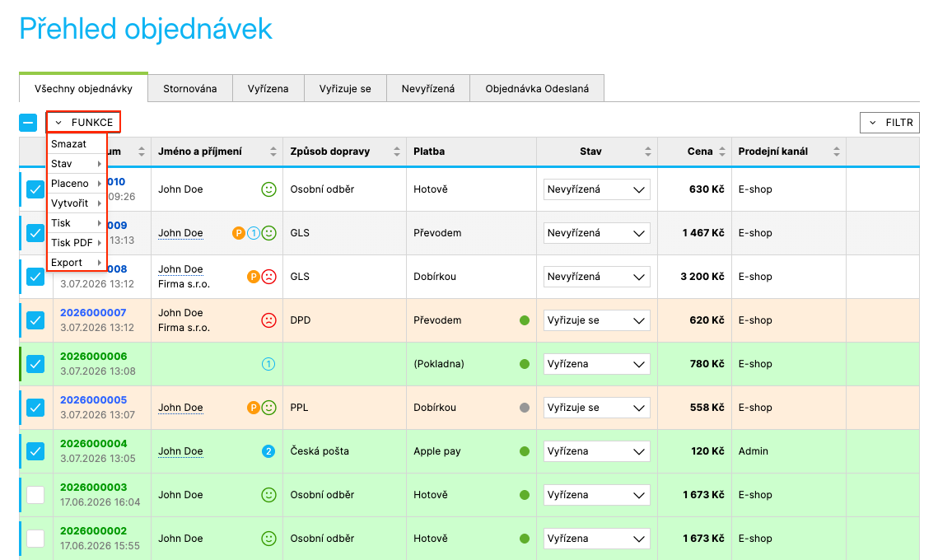Open Stav dropdown in 630 Kč row
Viewport: 938px width, 560px height.
596,189
